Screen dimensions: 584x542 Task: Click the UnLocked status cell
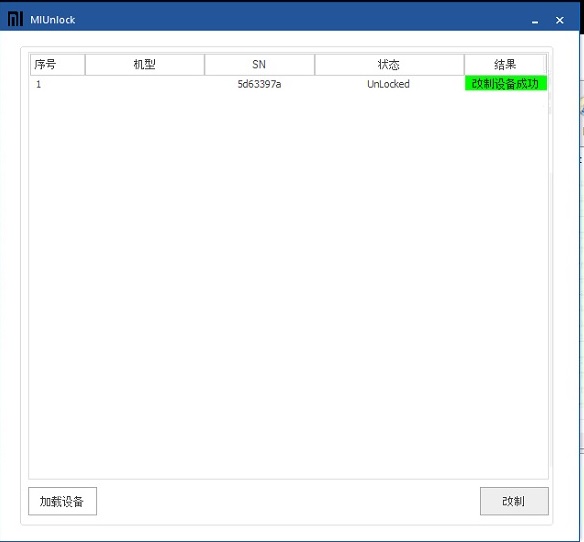click(x=388, y=84)
